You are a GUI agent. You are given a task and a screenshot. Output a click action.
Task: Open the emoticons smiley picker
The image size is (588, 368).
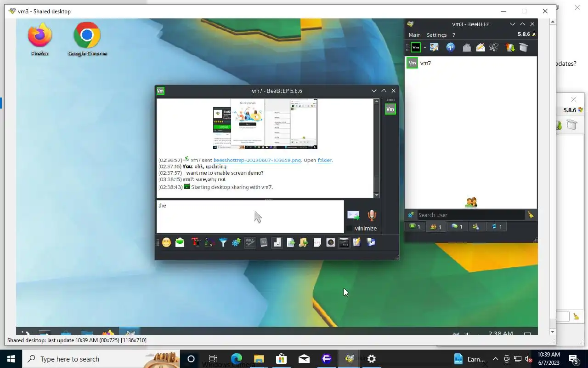coord(166,242)
